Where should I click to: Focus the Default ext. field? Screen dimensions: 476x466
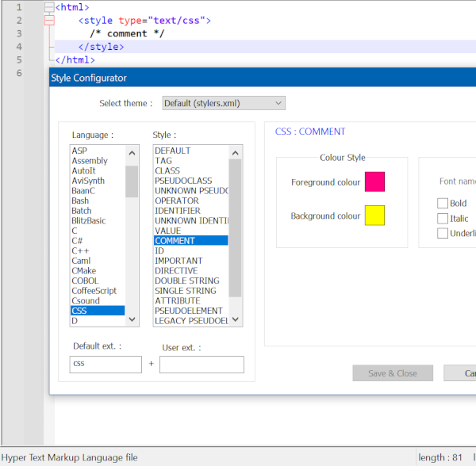[106, 364]
